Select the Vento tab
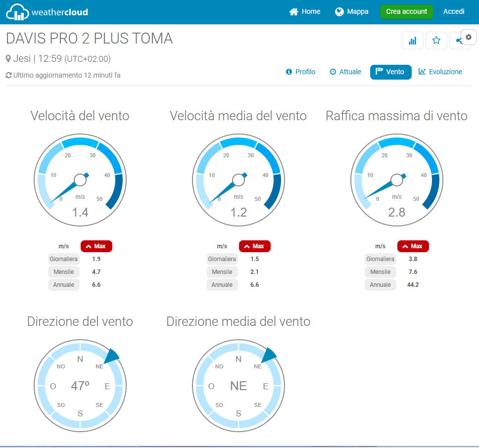 point(391,72)
